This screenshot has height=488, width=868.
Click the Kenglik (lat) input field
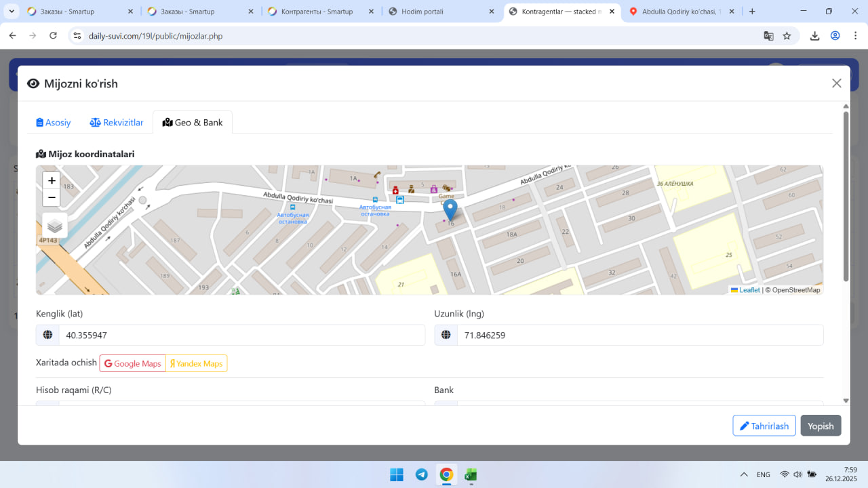point(241,335)
